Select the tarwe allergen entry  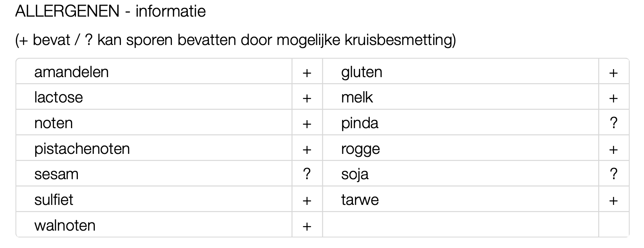click(360, 200)
